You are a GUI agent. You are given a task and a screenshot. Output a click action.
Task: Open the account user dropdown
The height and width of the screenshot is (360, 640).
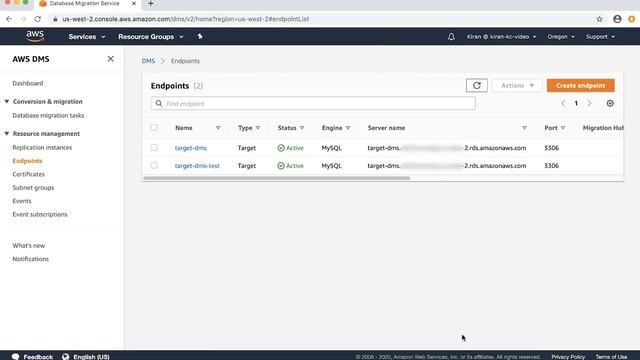click(x=501, y=37)
